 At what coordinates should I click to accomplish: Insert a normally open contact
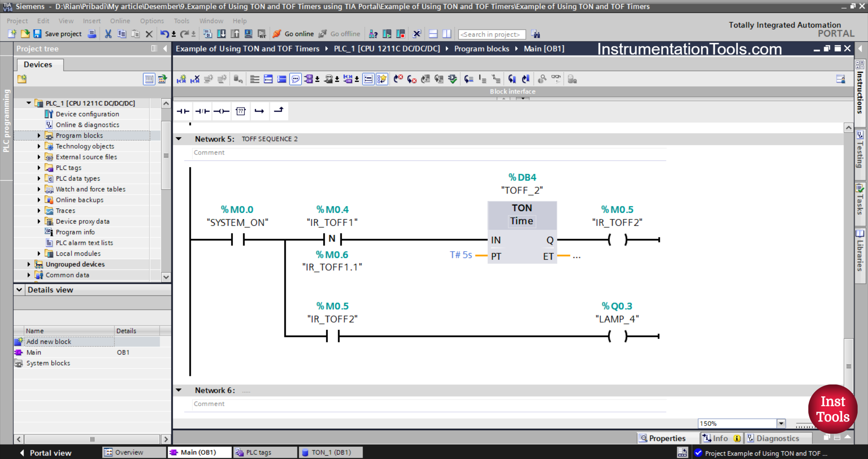tap(183, 111)
